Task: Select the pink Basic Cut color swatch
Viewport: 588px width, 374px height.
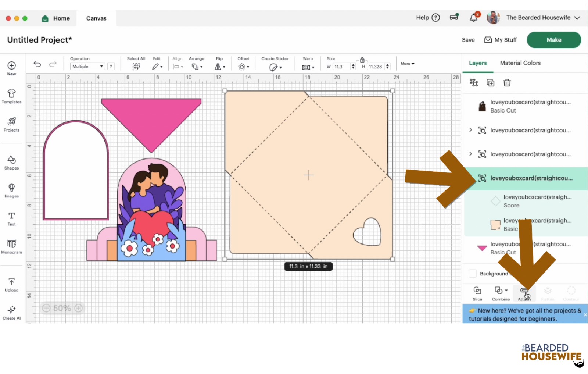Action: point(482,248)
